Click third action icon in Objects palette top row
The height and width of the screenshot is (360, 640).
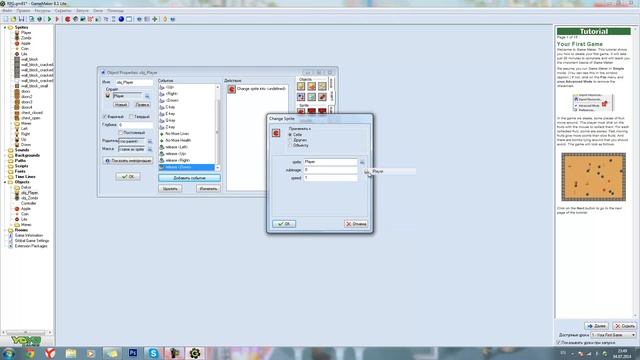tap(322, 86)
